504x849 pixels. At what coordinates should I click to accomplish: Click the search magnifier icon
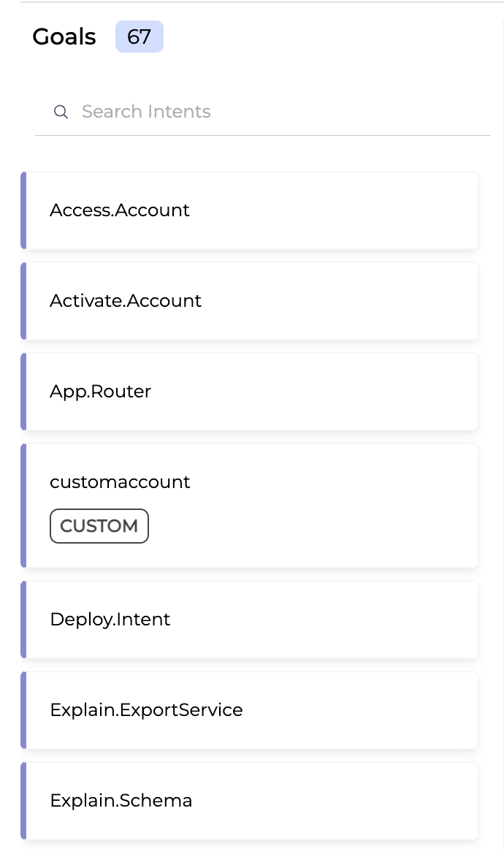[61, 111]
